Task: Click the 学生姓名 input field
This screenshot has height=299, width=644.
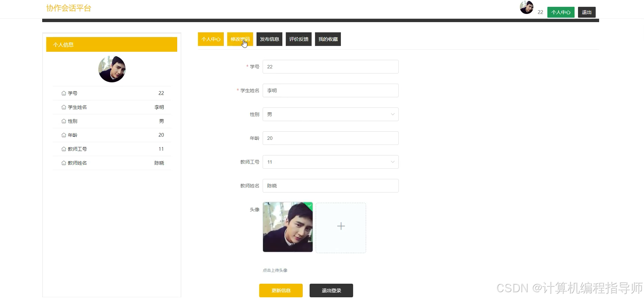Action: (x=331, y=90)
